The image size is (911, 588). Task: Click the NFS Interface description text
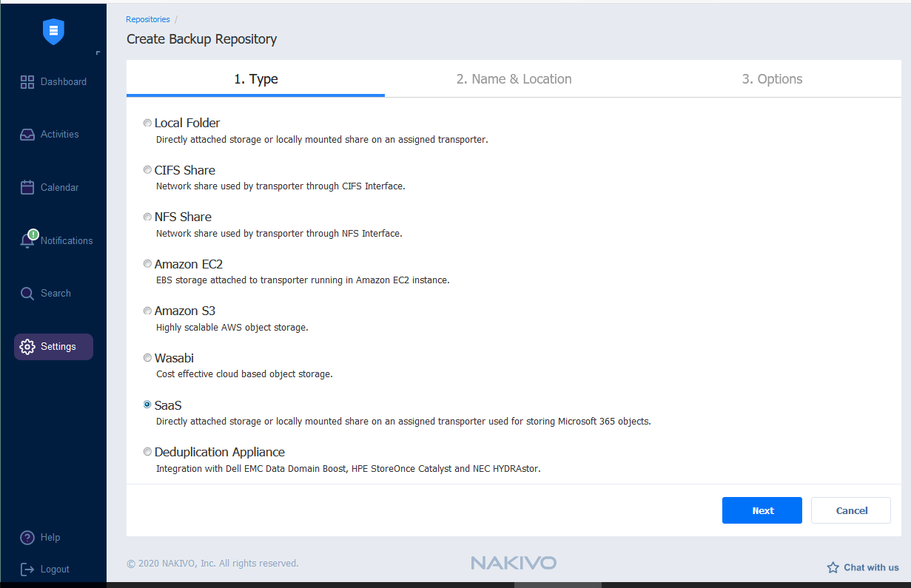[279, 234]
